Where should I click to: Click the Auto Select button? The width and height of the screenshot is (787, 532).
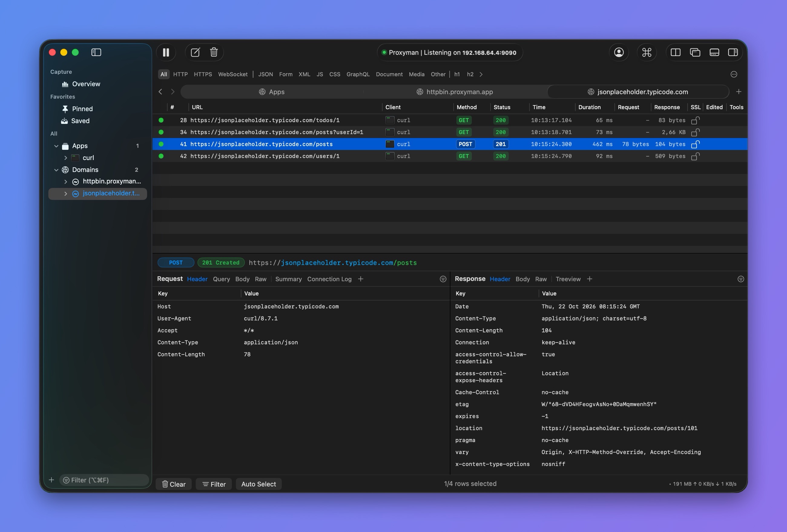(x=259, y=484)
